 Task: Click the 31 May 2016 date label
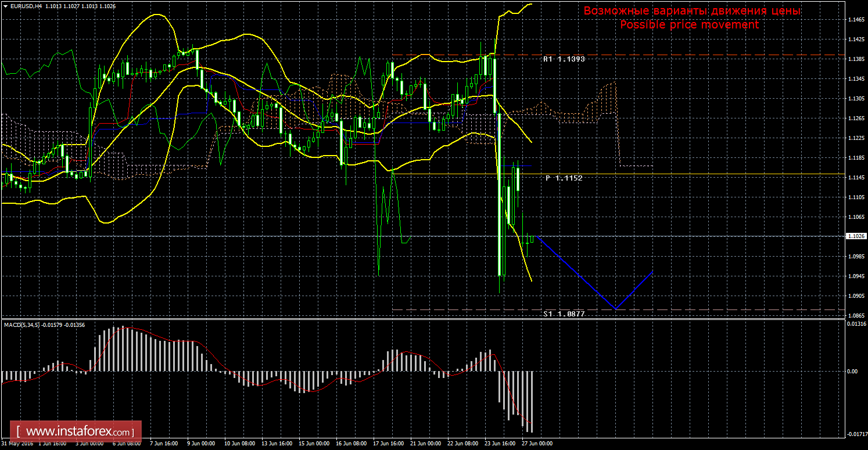pyautogui.click(x=17, y=444)
